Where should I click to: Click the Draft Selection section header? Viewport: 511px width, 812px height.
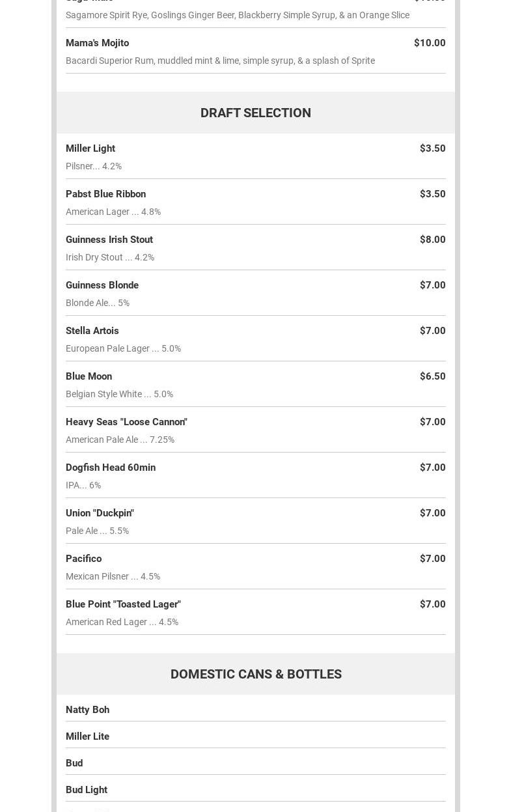click(x=255, y=113)
